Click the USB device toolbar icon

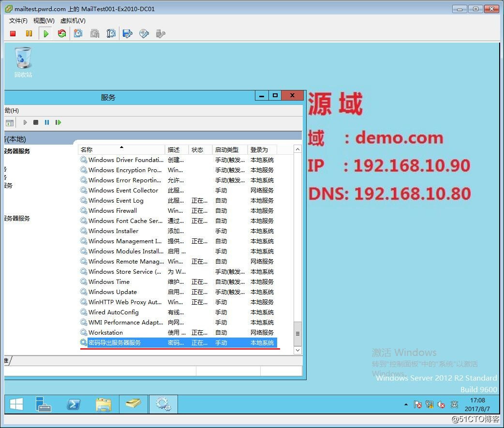pyautogui.click(x=161, y=33)
